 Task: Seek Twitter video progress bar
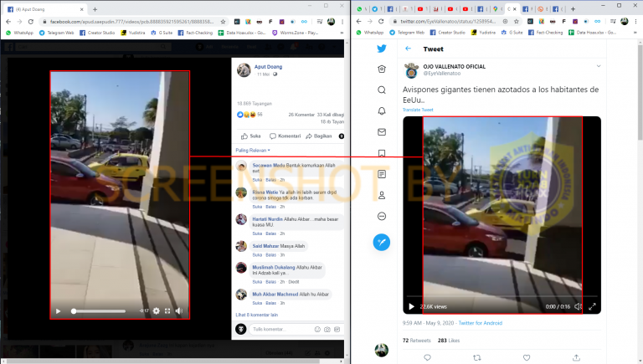[x=502, y=296]
